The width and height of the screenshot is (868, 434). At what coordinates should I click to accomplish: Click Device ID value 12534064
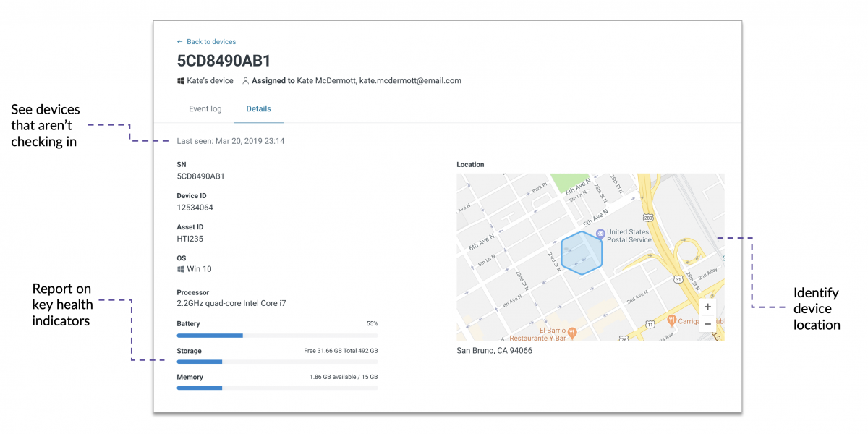[x=195, y=208]
